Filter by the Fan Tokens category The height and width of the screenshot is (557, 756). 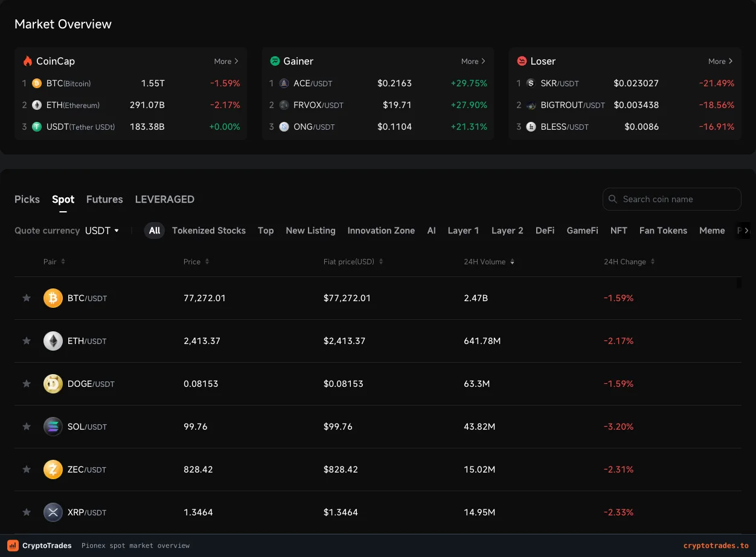(x=663, y=231)
